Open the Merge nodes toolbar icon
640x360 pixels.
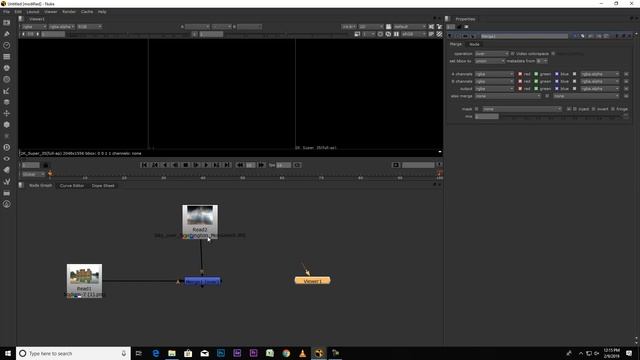(x=7, y=102)
